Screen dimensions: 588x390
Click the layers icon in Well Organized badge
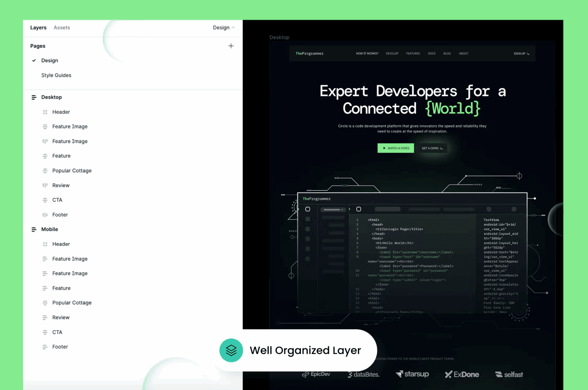tap(231, 350)
